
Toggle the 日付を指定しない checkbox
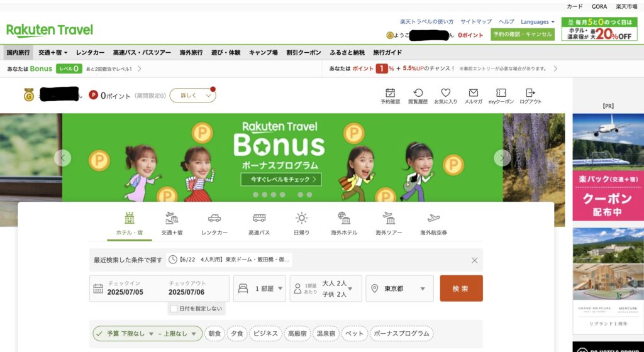(x=174, y=309)
